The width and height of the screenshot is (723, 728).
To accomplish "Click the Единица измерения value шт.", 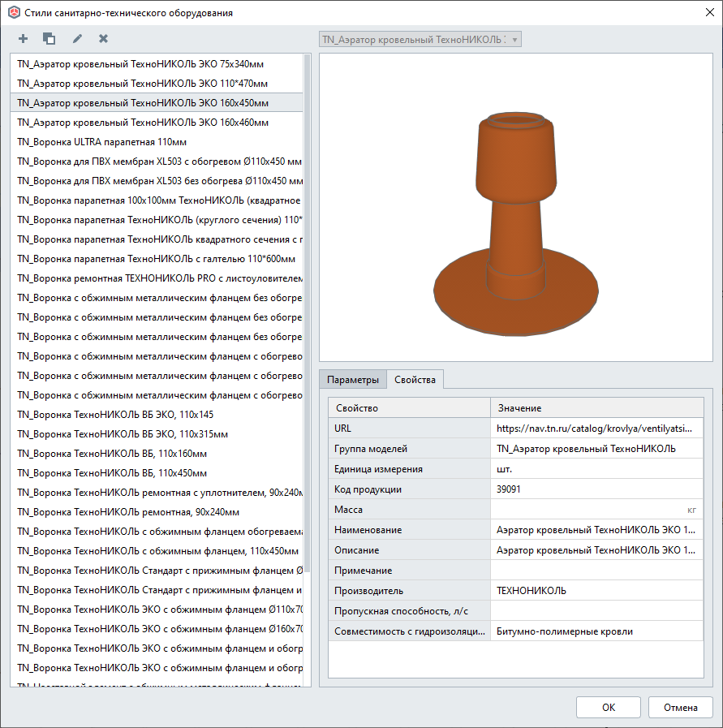I will (596, 469).
